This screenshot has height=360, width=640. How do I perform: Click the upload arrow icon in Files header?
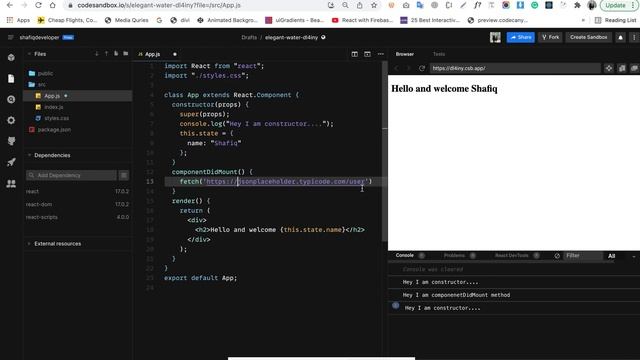click(x=107, y=54)
